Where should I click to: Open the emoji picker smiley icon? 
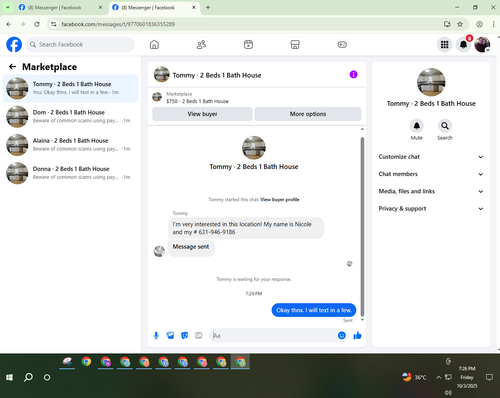[342, 335]
